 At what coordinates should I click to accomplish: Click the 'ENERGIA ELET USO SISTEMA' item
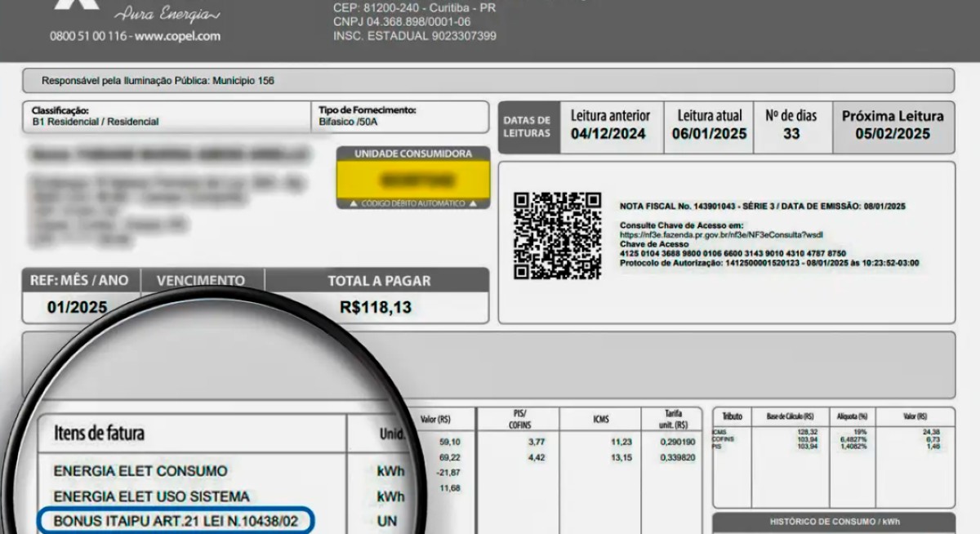(x=151, y=496)
